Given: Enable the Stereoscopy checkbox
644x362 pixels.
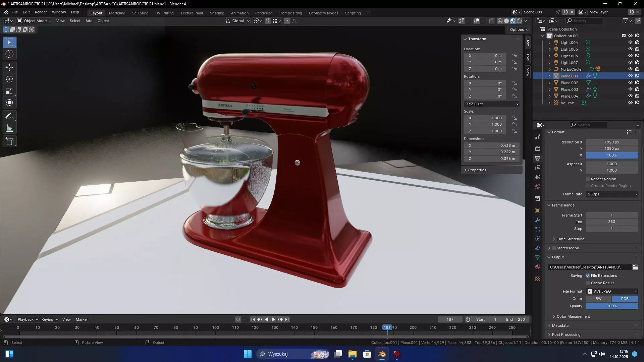Looking at the screenshot, I should [x=554, y=248].
